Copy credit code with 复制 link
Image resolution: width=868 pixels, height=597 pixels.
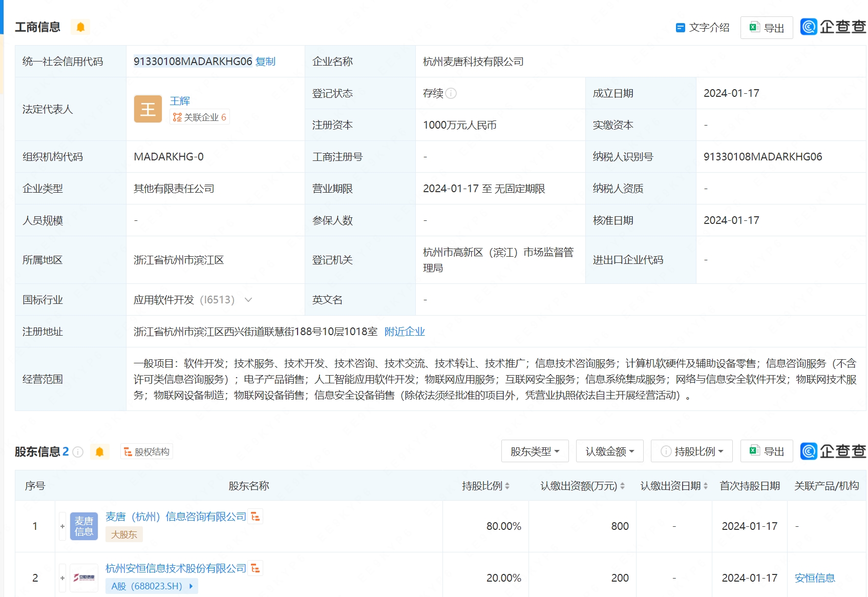(265, 61)
